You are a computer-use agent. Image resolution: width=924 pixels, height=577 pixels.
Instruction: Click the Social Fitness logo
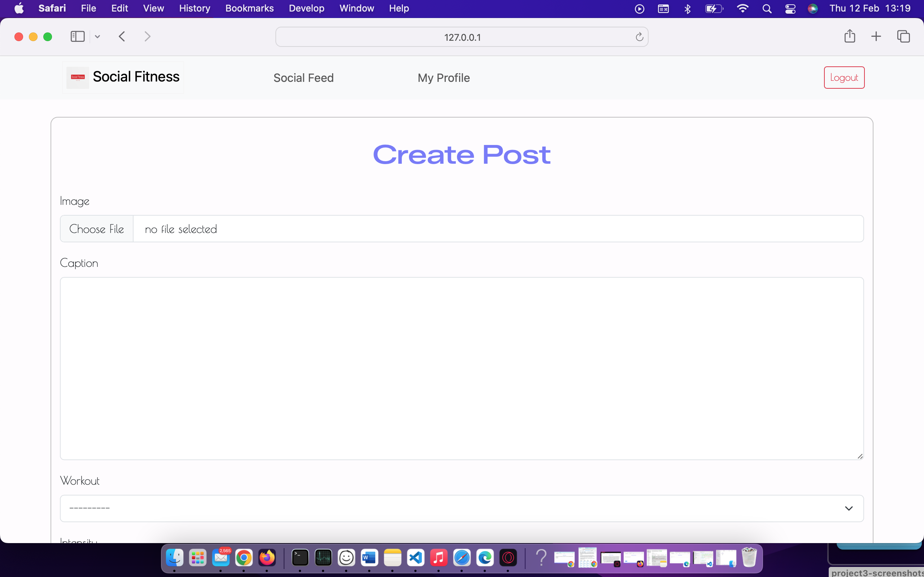pos(77,77)
